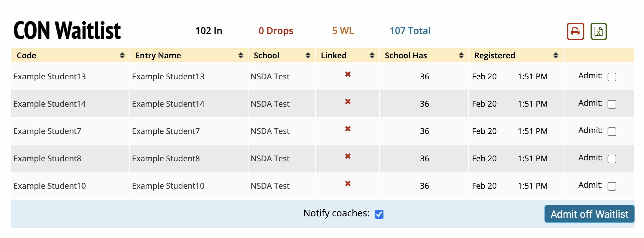Click sort arrows on School Has column
Image resolution: width=644 pixels, height=238 pixels.
pyautogui.click(x=461, y=55)
